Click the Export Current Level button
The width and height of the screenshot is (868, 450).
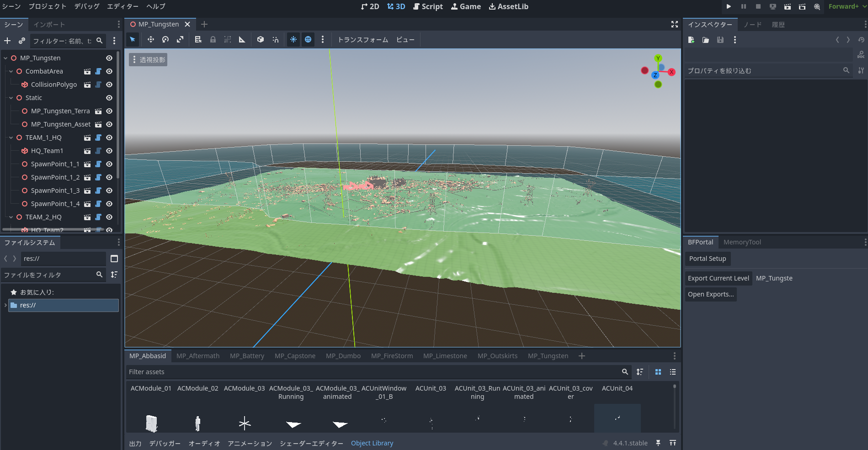(718, 278)
